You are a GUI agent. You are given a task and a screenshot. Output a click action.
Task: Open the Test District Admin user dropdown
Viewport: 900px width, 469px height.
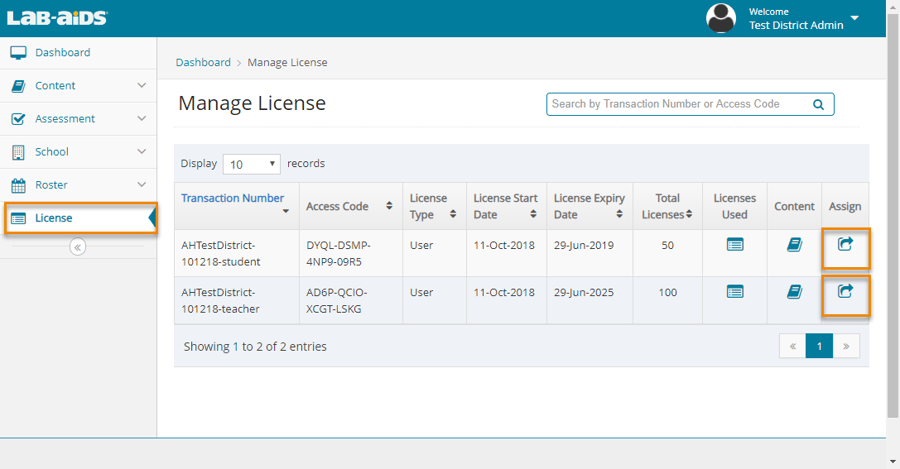point(855,19)
